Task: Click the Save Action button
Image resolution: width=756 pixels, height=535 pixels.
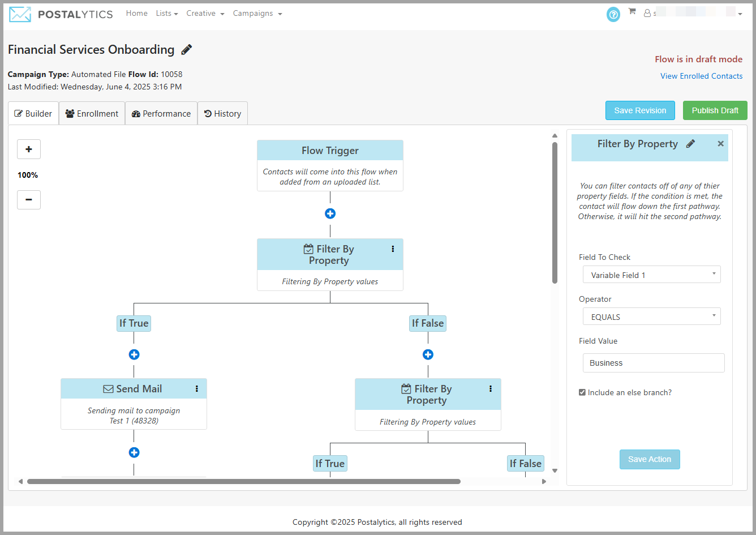Action: pos(650,459)
